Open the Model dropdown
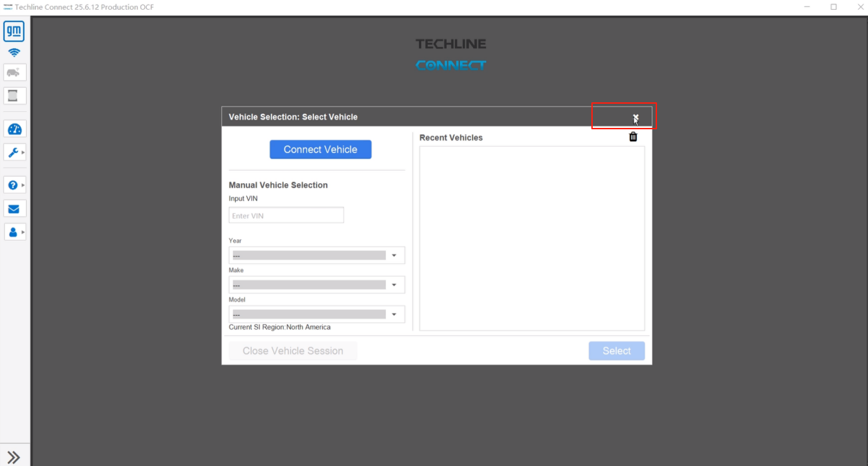868x466 pixels. [x=317, y=315]
